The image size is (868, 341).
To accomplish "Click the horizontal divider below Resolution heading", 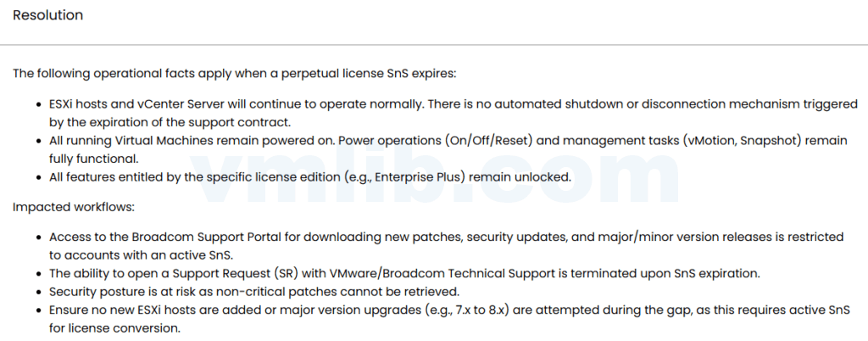I will point(434,44).
